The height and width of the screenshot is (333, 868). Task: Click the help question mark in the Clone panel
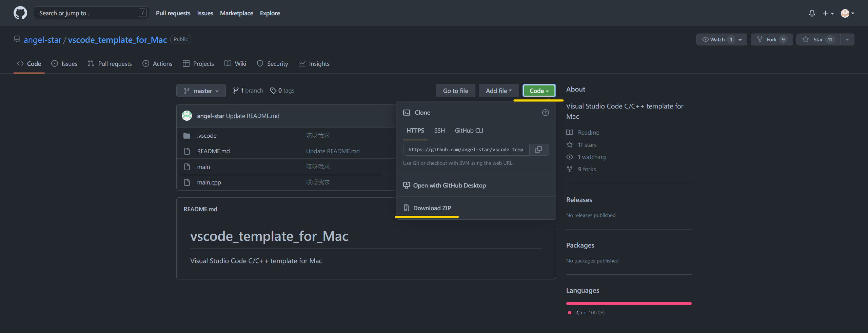(545, 113)
